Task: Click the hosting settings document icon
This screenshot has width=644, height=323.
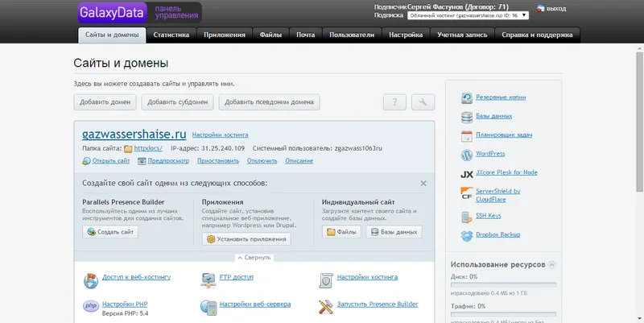Action: pos(326,280)
